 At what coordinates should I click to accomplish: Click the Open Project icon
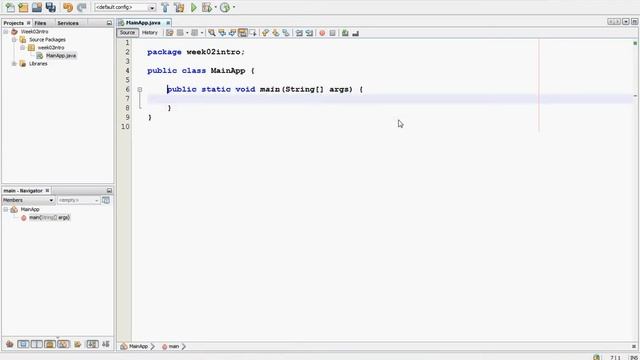click(37, 7)
